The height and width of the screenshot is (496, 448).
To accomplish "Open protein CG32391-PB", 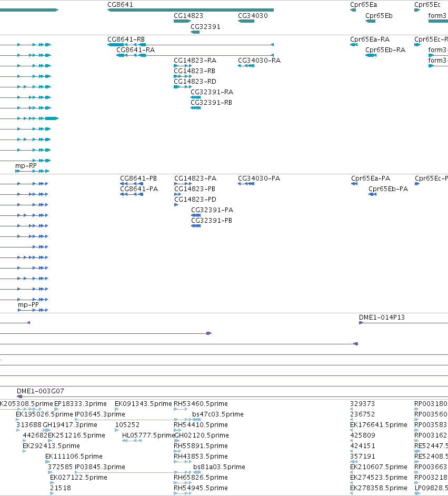I will [212, 221].
